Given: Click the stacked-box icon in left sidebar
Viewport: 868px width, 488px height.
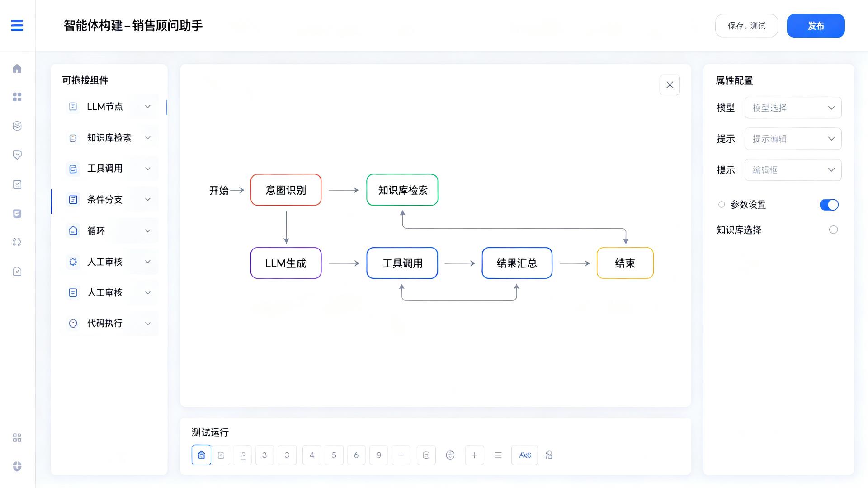Looking at the screenshot, I should click(x=17, y=126).
